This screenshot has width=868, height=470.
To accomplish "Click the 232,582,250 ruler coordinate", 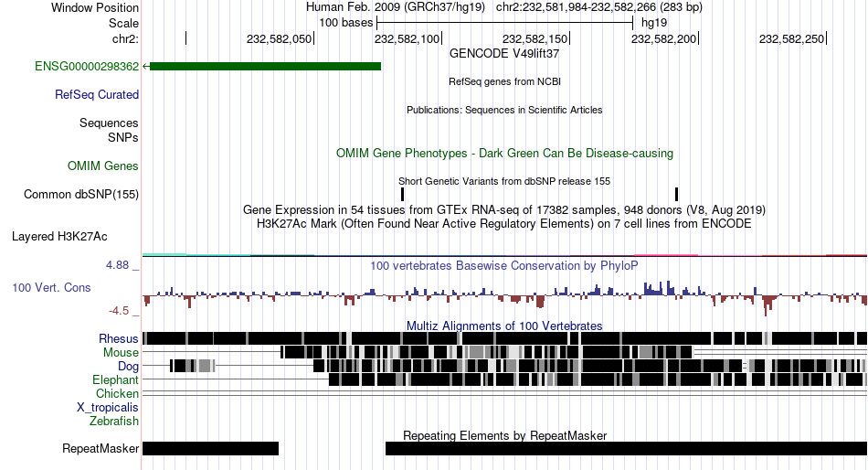I will [x=791, y=38].
